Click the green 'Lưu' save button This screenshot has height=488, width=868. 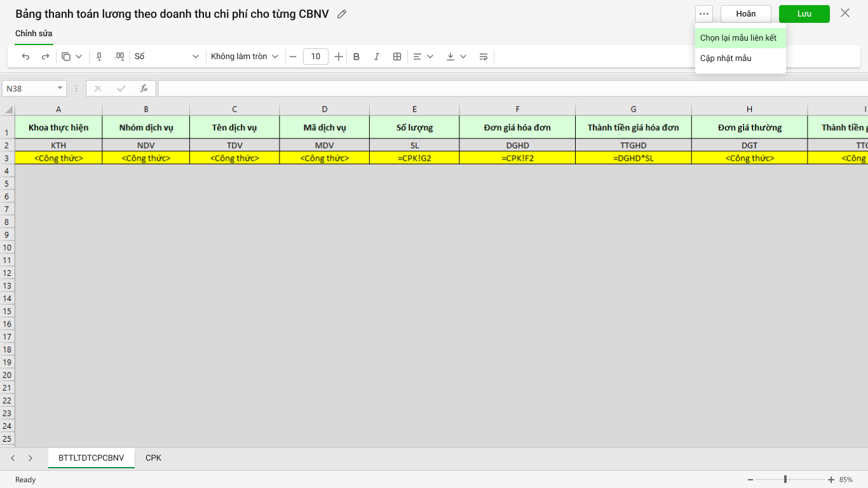804,14
